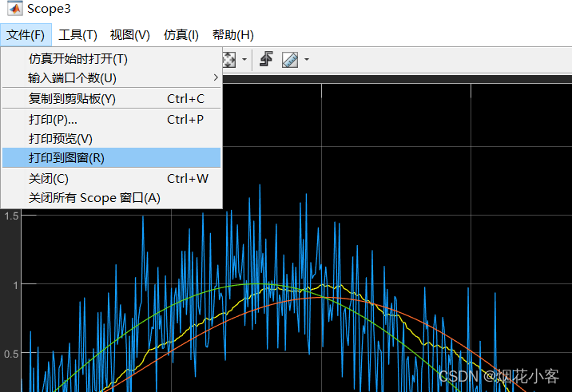This screenshot has width=572, height=392.
Task: Click the cursor measurements ruler icon
Action: point(290,59)
